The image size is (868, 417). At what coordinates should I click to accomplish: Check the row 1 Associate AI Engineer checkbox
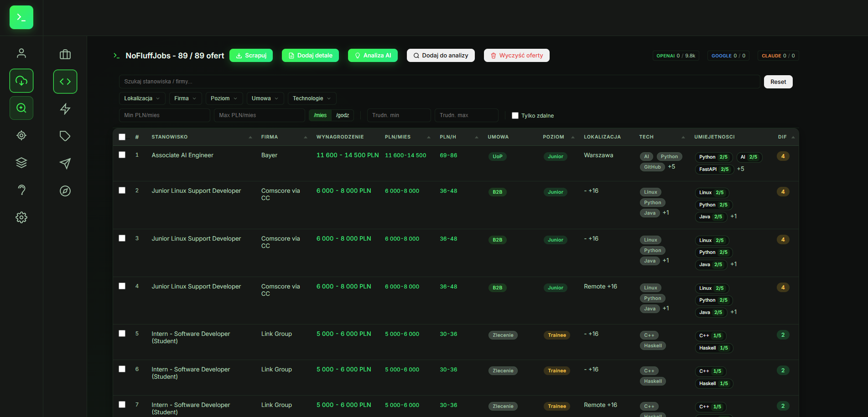(122, 155)
